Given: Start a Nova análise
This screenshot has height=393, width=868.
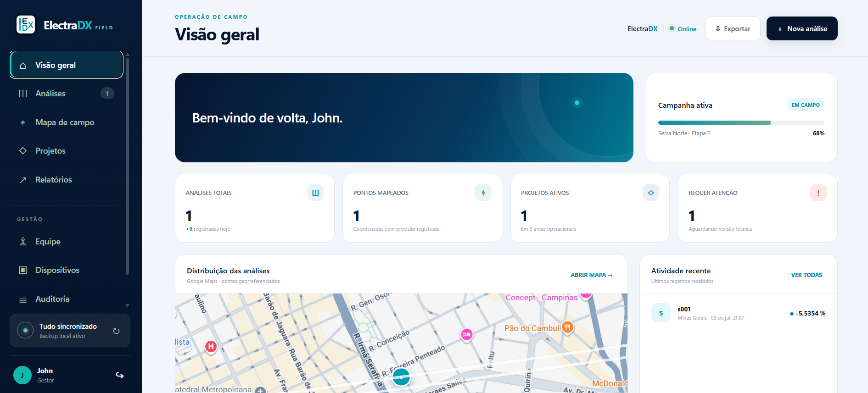Looking at the screenshot, I should pos(802,28).
